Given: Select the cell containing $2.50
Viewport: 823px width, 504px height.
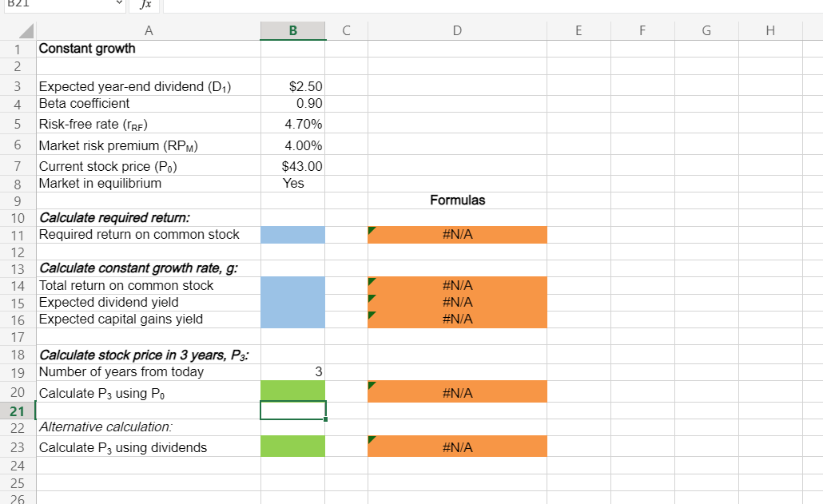Looking at the screenshot, I should [x=292, y=86].
